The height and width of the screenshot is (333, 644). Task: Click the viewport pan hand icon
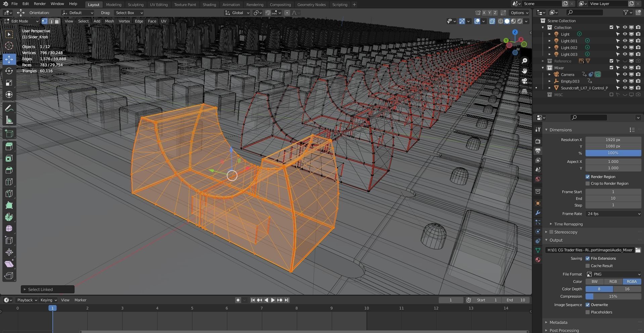point(524,71)
